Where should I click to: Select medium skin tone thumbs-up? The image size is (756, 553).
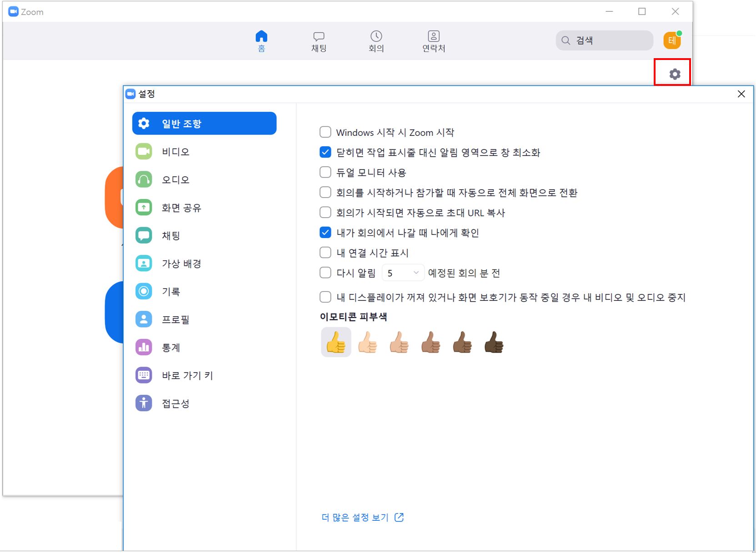point(431,342)
